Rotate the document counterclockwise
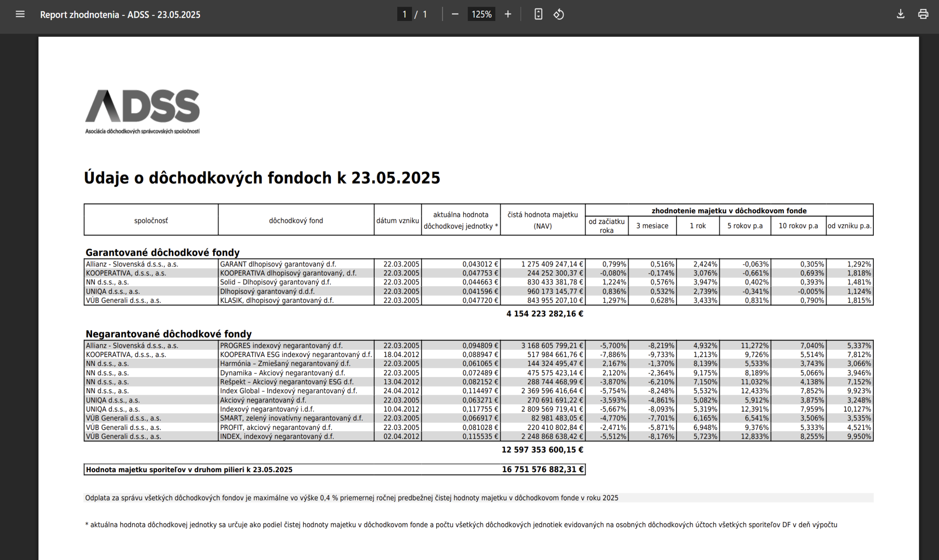Viewport: 939px width, 560px height. (x=559, y=14)
